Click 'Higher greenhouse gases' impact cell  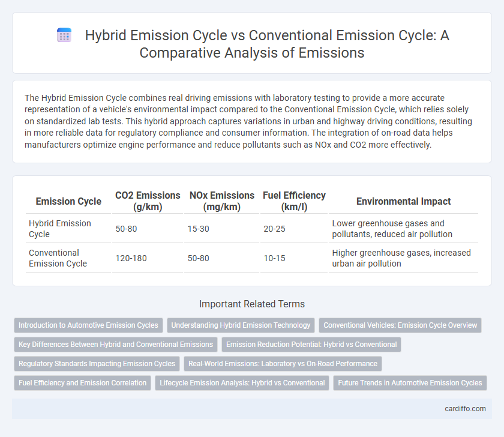click(403, 258)
